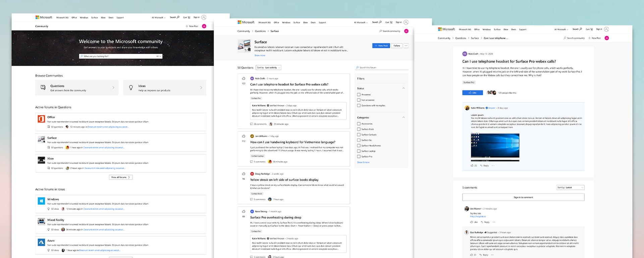Image resolution: width=644 pixels, height=258 pixels.
Task: Open the All scope dropdown in hero search
Action: (159, 56)
